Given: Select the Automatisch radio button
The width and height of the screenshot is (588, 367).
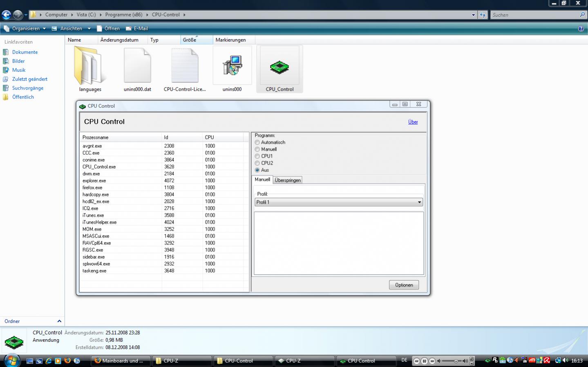Looking at the screenshot, I should coord(257,142).
